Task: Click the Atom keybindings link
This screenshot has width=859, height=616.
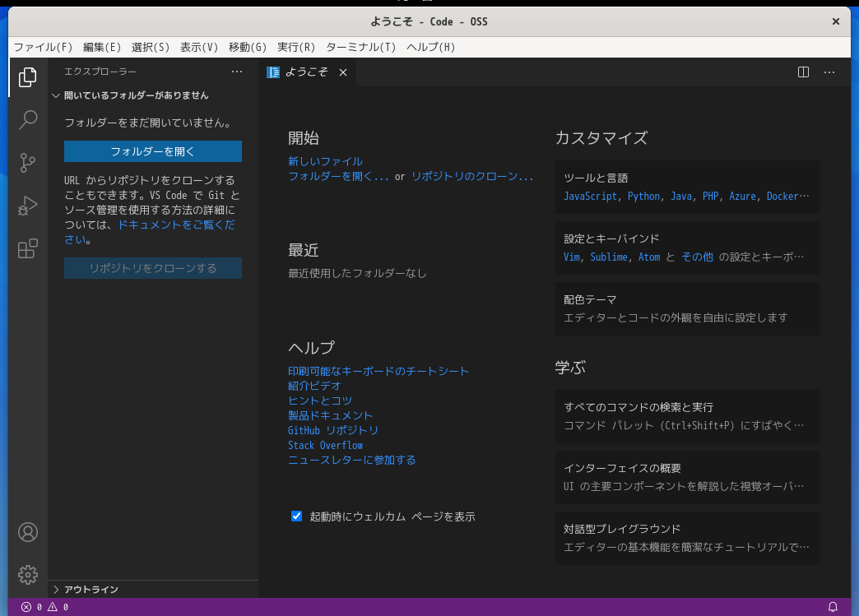Action: tap(649, 257)
